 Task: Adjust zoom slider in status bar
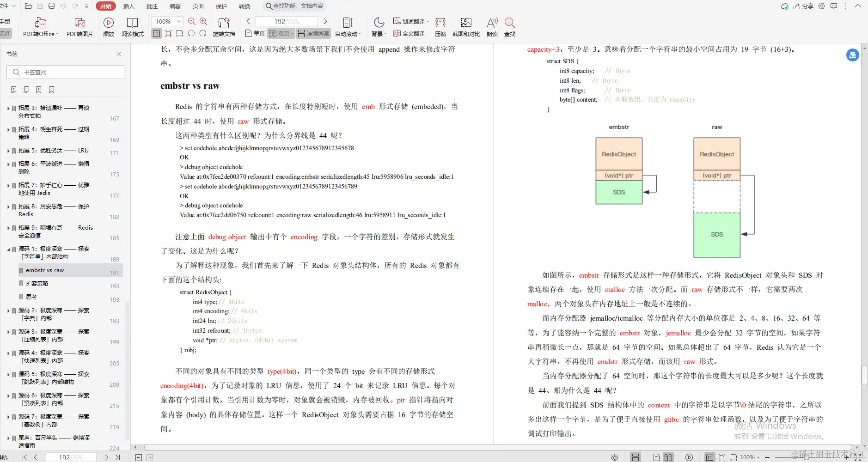(x=807, y=457)
